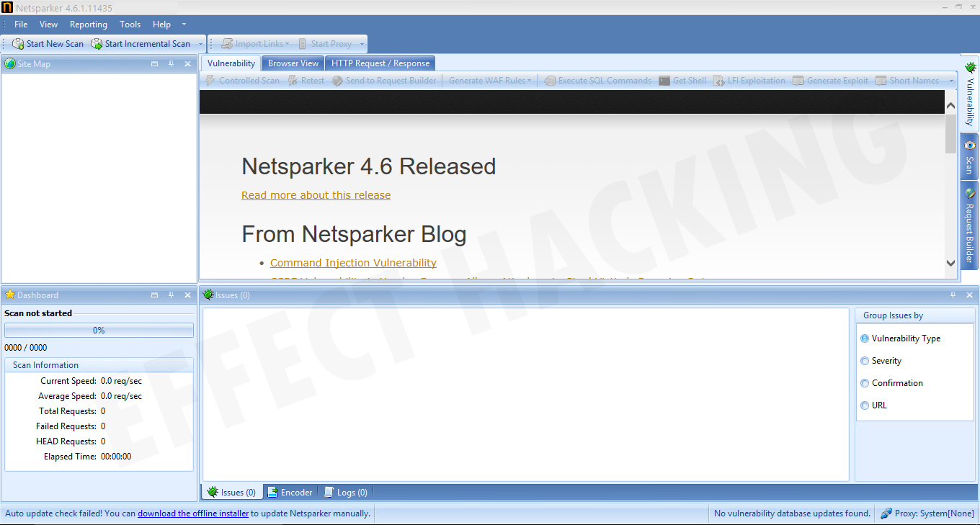Open the Scan side panel icon

click(970, 145)
